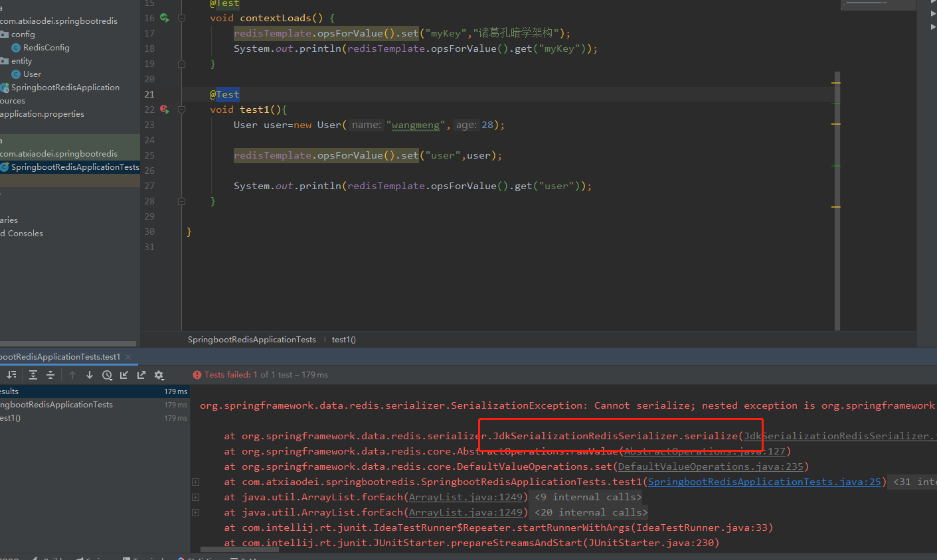
Task: Select the 'aries' libraries node in project tree
Action: click(x=9, y=220)
